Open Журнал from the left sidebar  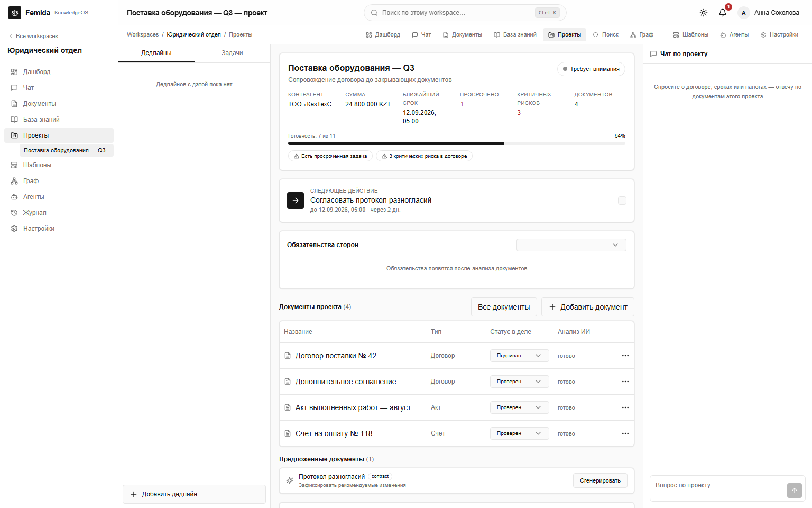click(x=59, y=213)
